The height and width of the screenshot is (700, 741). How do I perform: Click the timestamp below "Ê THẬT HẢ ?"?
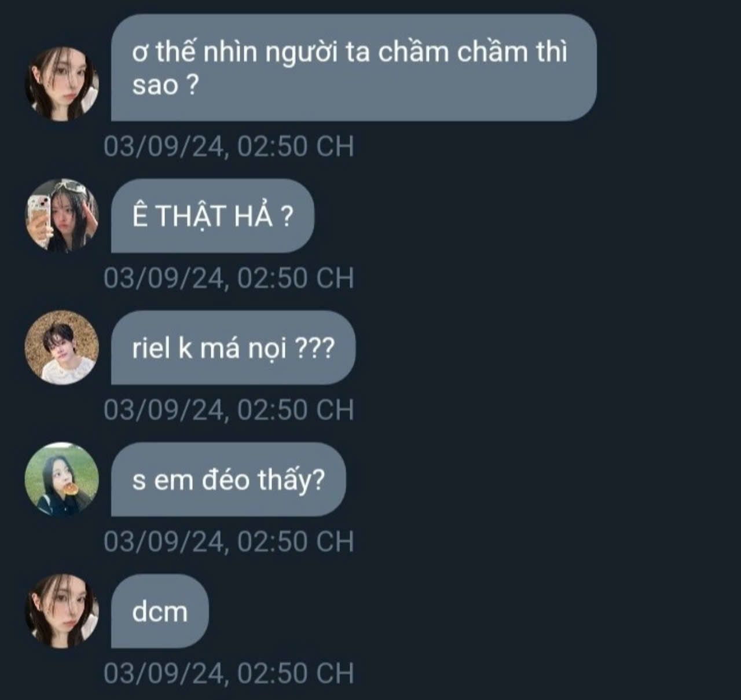(229, 278)
